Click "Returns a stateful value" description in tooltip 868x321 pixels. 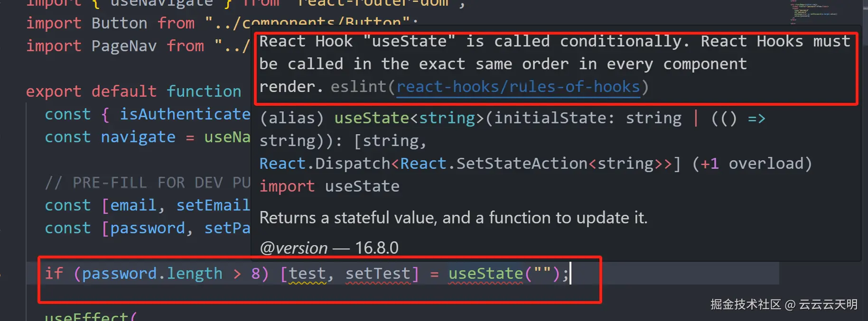(x=453, y=218)
